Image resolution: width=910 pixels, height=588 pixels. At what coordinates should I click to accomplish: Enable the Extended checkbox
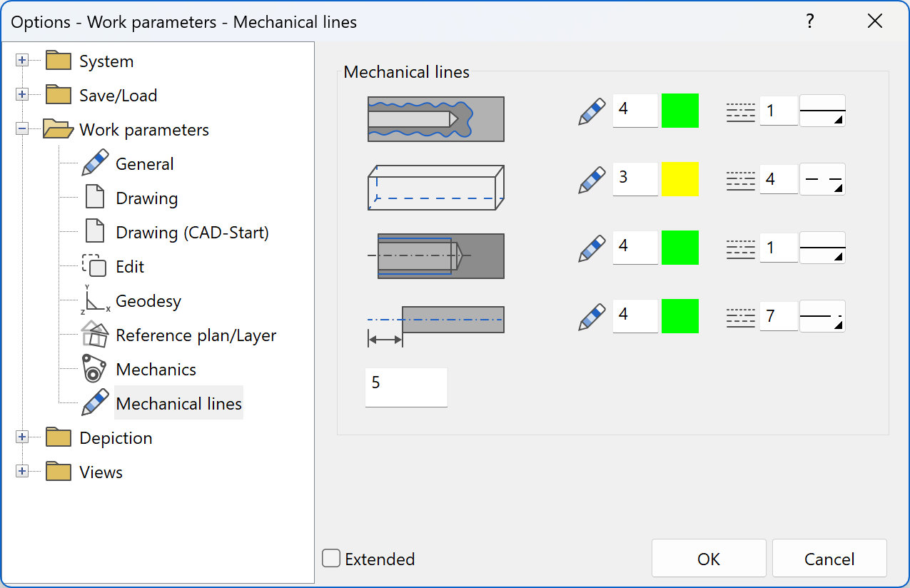[x=330, y=559]
